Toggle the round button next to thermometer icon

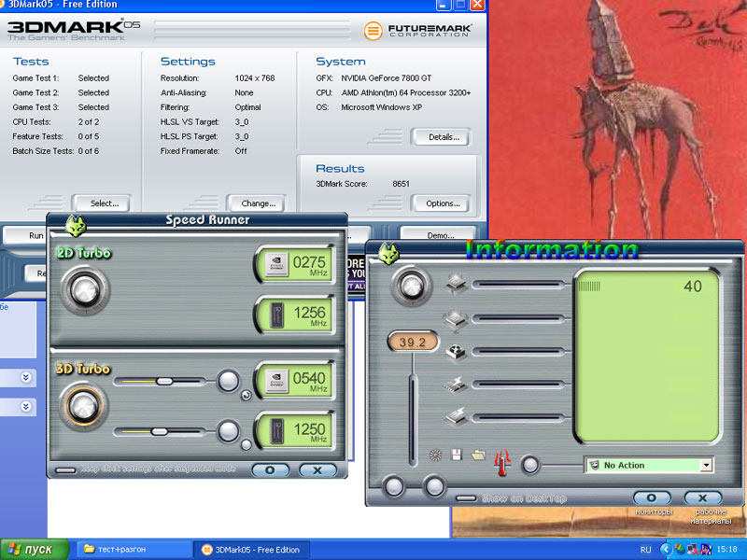(529, 465)
